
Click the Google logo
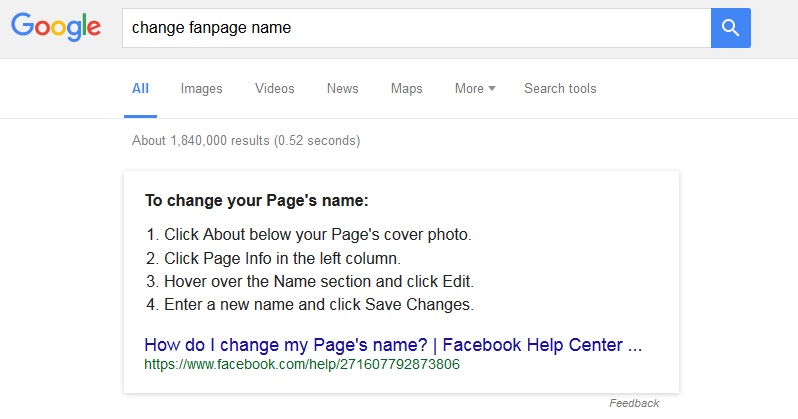[56, 27]
